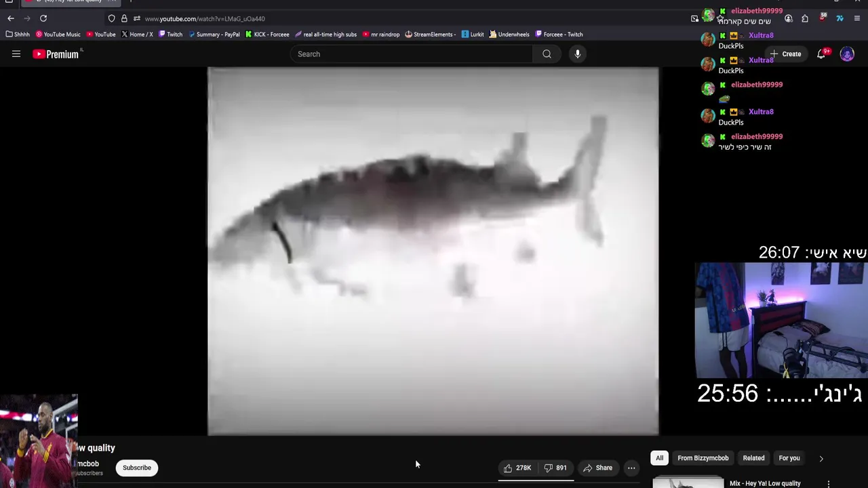Click the YouTube Search text field

[x=412, y=54]
